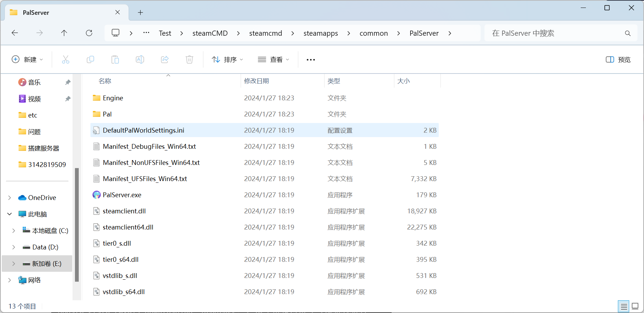Screen dimensions: 644x313
Task: Expand the OneDrive tree node
Action: 10,198
